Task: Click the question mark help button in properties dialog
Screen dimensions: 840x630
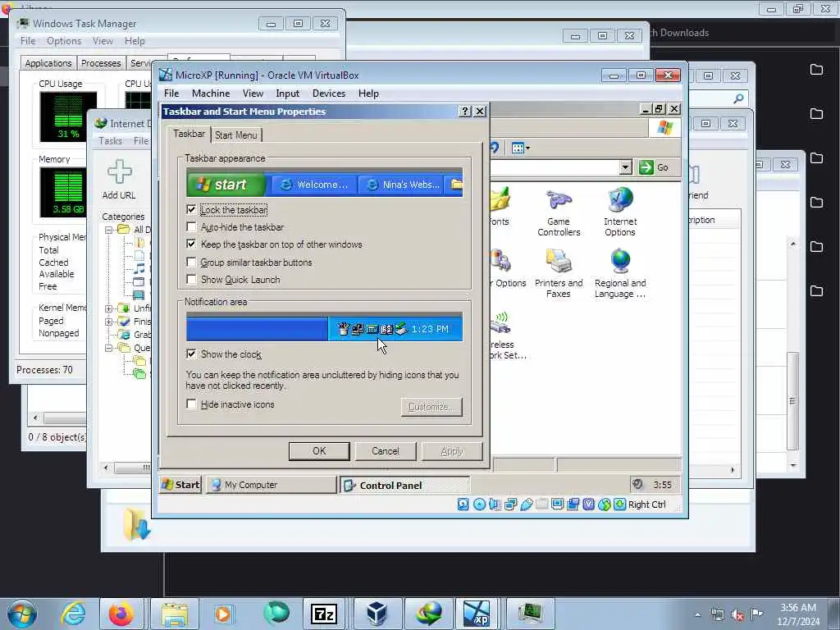Action: [x=465, y=112]
